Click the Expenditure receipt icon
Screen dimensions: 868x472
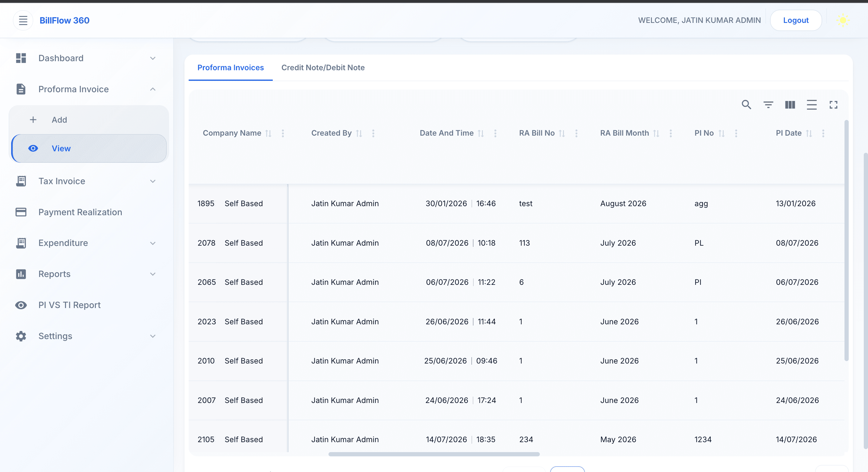pyautogui.click(x=21, y=243)
